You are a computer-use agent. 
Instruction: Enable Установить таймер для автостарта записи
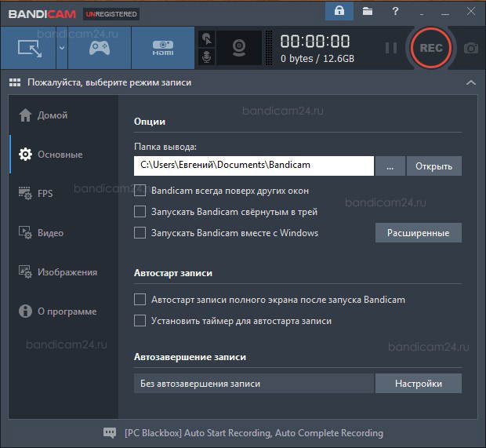(x=140, y=320)
